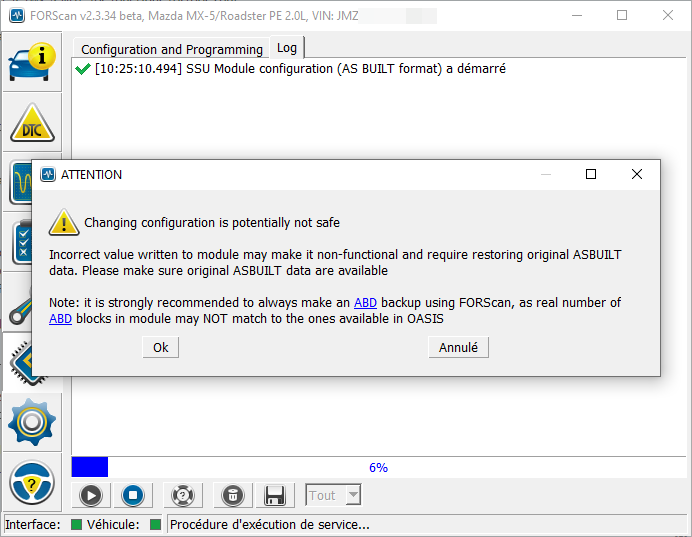Image resolution: width=692 pixels, height=537 pixels.
Task: Click the Interface green status indicator
Action: 76,524
